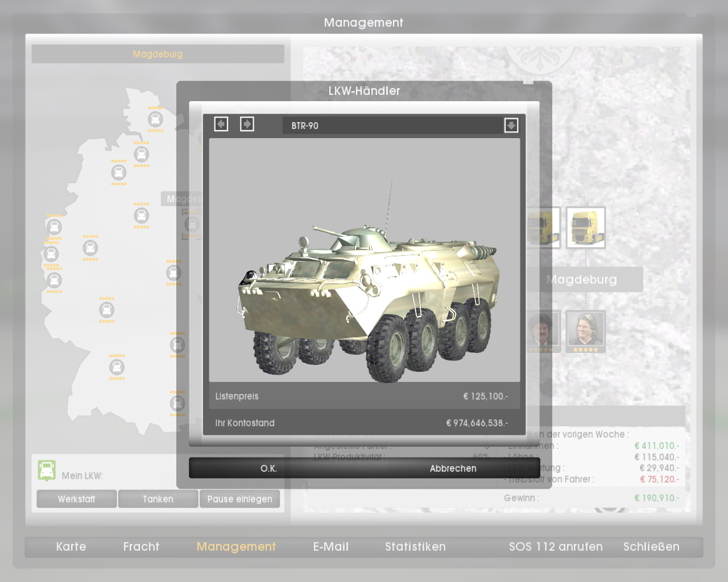Select the Listenpreis label

pos(237,396)
